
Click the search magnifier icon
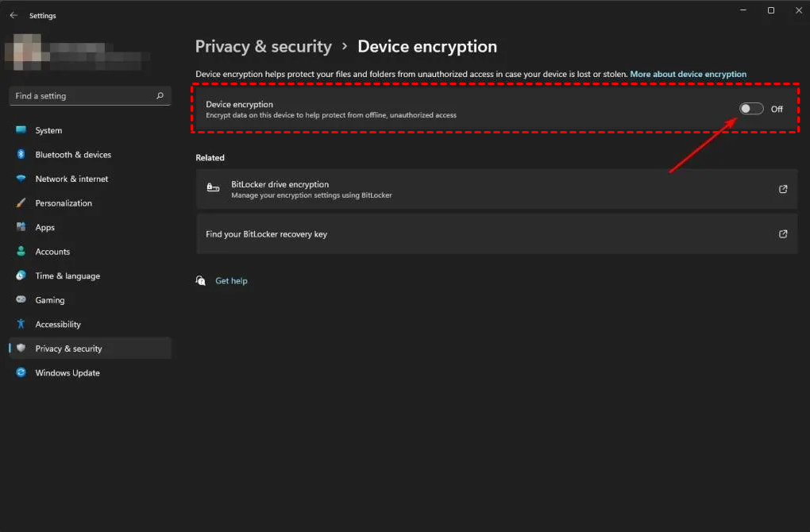pyautogui.click(x=160, y=96)
